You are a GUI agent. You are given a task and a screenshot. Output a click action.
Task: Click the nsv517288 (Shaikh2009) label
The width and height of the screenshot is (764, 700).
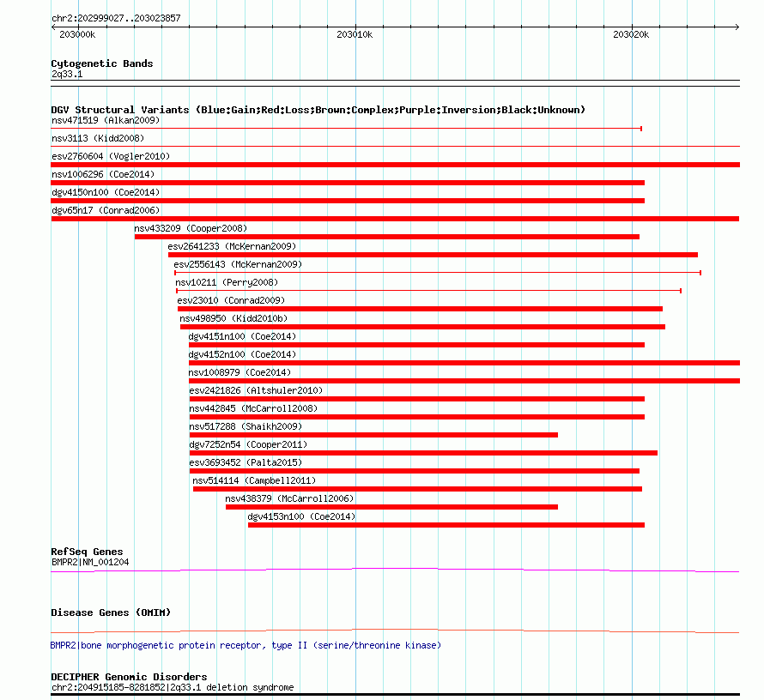(x=246, y=426)
